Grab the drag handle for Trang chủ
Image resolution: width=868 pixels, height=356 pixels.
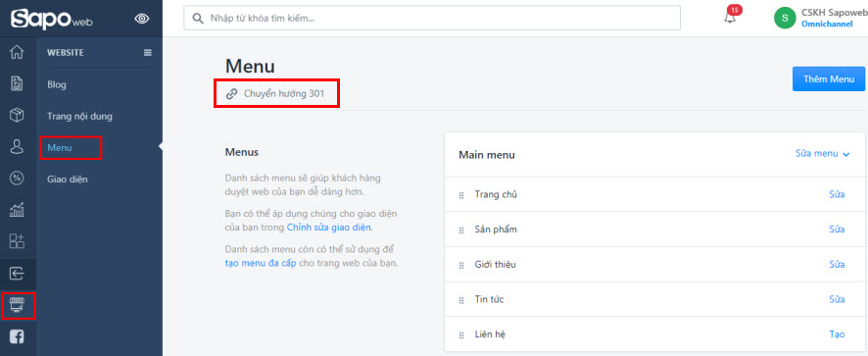click(x=461, y=195)
